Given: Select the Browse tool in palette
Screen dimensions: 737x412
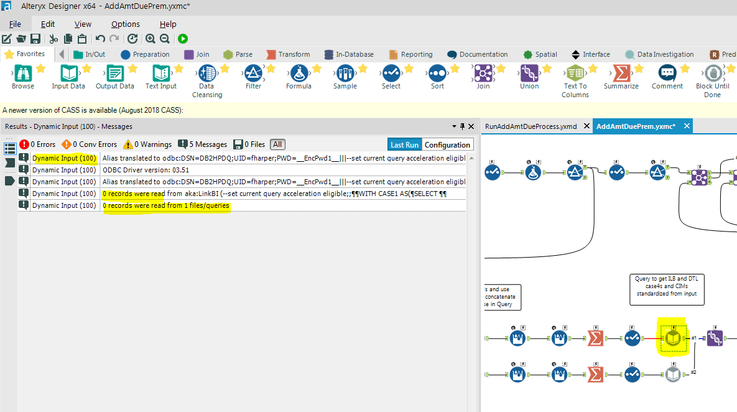Looking at the screenshot, I should coord(23,77).
